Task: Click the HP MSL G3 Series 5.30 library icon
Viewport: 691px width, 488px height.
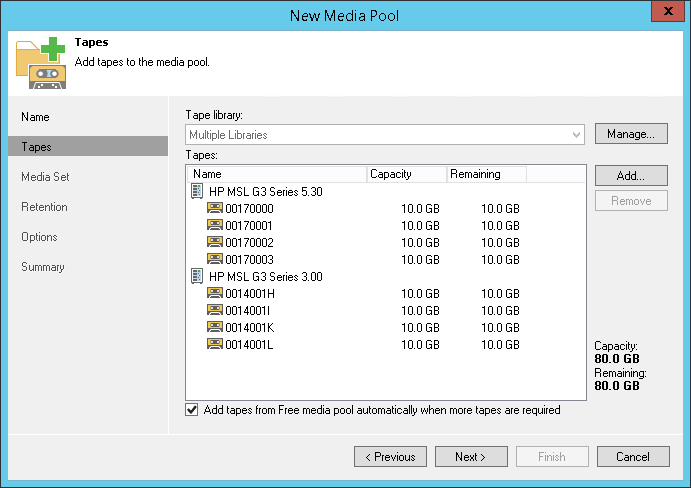Action: [x=197, y=191]
